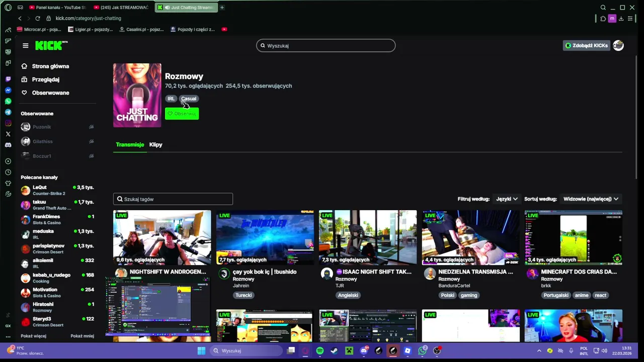Open Instagram in the Opera sidebar
644x362 pixels.
[x=8, y=123]
